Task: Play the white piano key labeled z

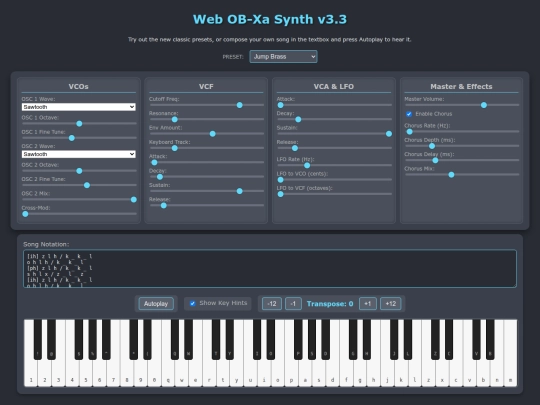Action: (428, 374)
